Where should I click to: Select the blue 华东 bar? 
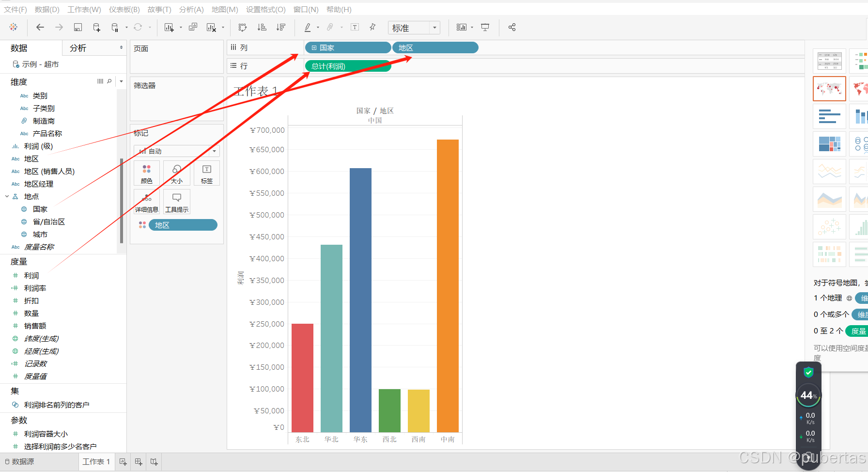tap(360, 300)
